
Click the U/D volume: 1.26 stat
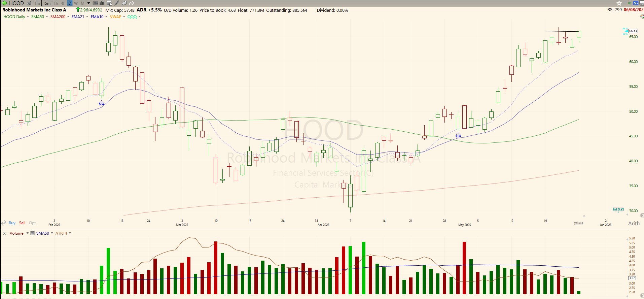click(181, 10)
